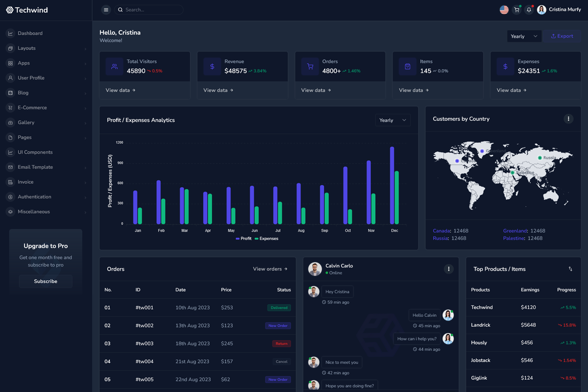Open the Yearly dropdown next to Export
The image size is (588, 392).
[524, 36]
